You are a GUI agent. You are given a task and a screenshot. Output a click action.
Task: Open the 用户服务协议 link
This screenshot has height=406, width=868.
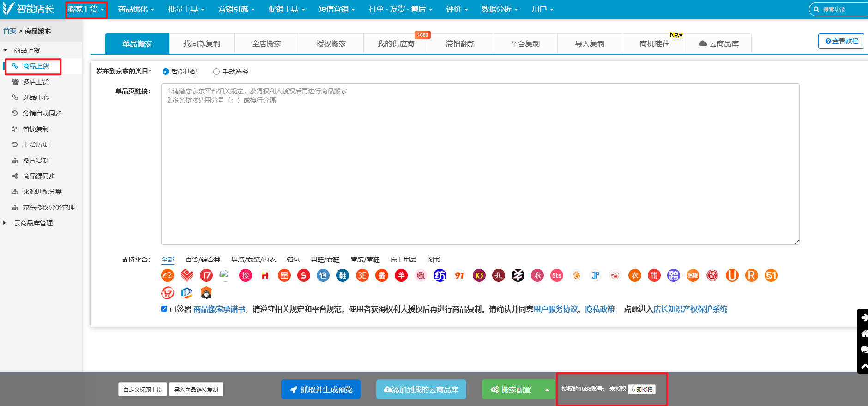click(x=555, y=309)
